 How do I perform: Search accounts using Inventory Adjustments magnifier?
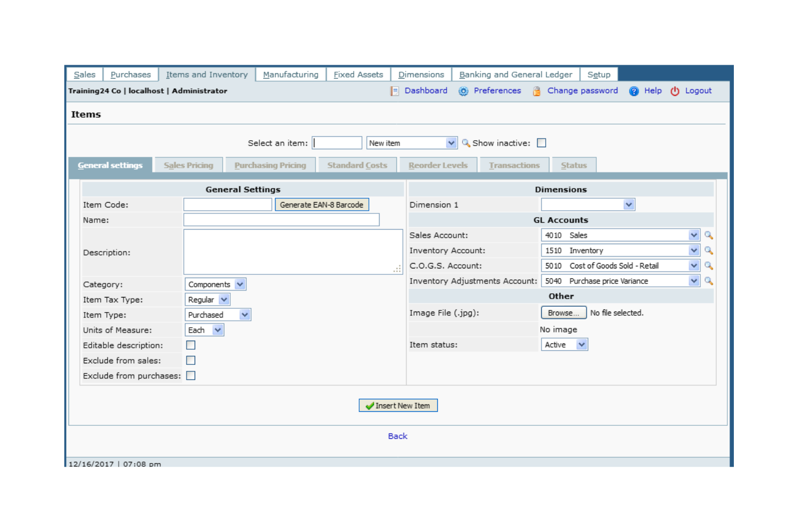(708, 281)
